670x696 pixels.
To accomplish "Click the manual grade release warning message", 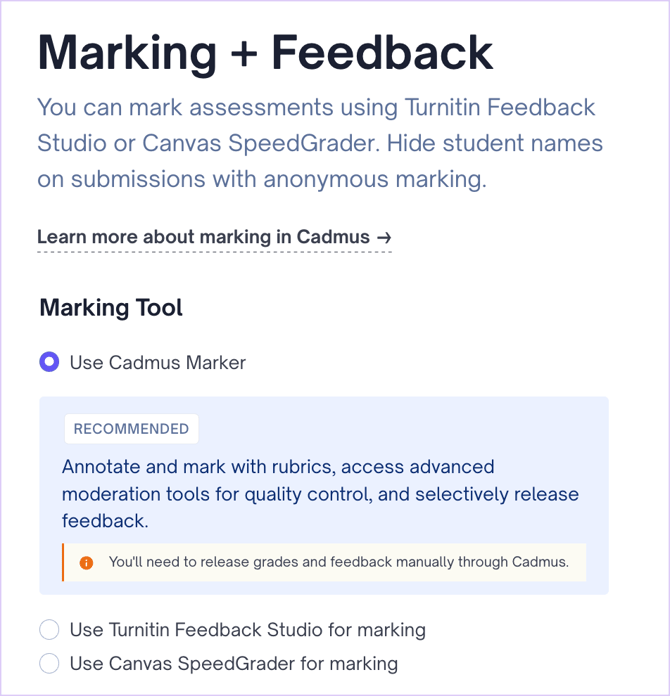I will [x=338, y=562].
